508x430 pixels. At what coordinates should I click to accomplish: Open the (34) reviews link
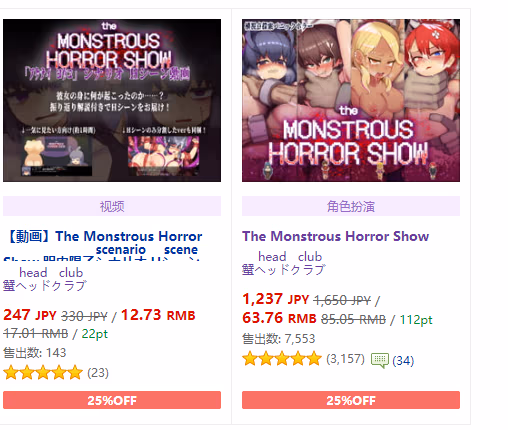click(403, 361)
